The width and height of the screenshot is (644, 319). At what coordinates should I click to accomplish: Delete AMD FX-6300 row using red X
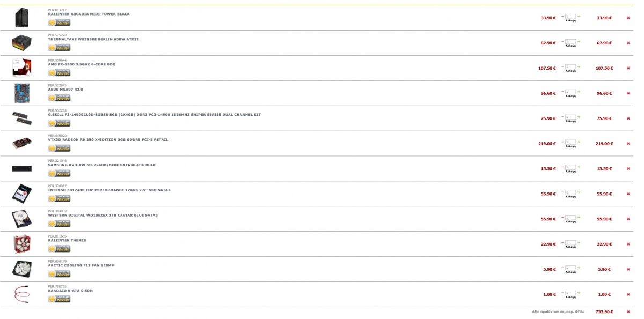[x=628, y=68]
